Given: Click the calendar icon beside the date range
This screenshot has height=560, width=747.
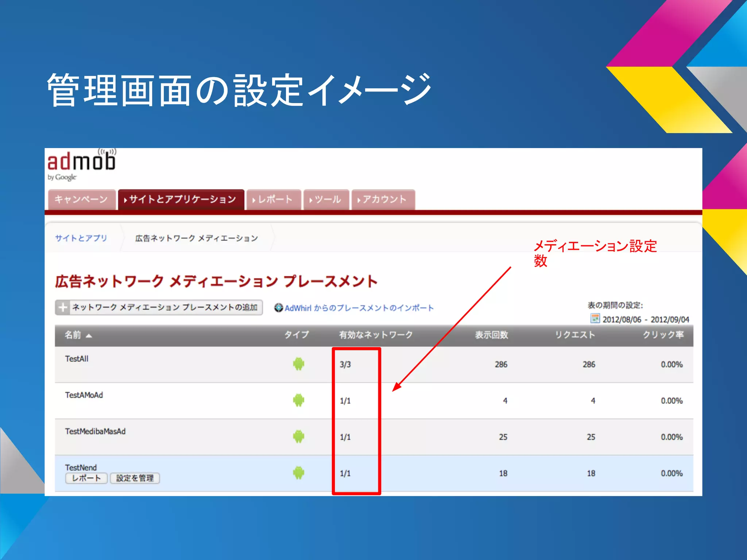Looking at the screenshot, I should click(x=595, y=319).
